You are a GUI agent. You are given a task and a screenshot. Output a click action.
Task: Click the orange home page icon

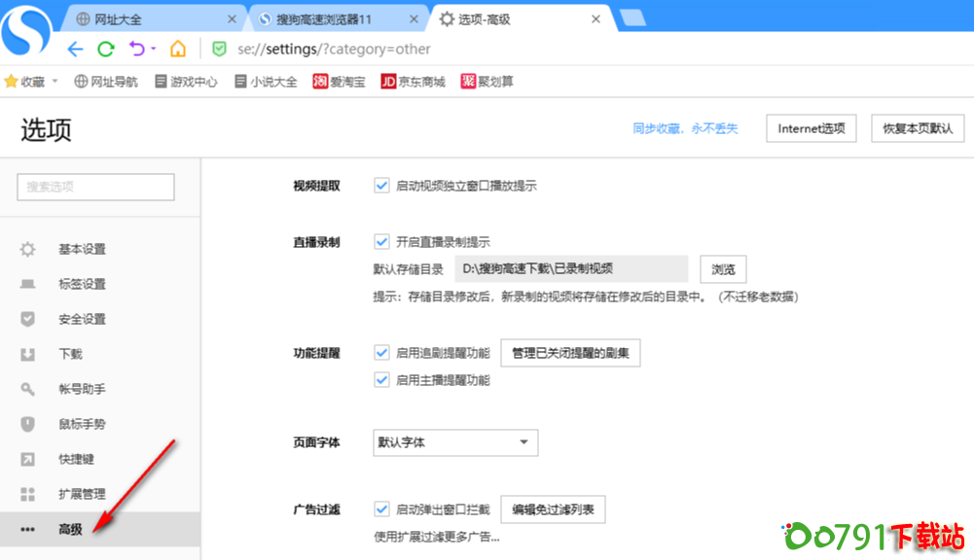178,50
